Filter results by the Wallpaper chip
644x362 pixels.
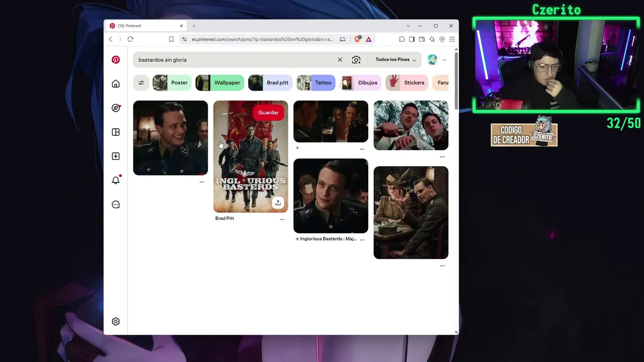[x=220, y=83]
